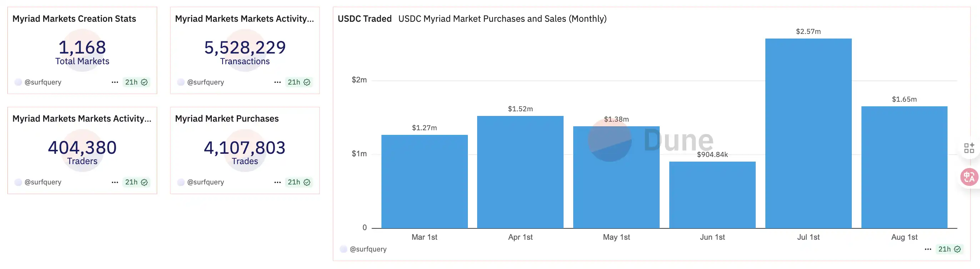Image resolution: width=980 pixels, height=269 pixels.
Task: Open @surfquery link on Myriad Market Purchases card
Action: coord(205,182)
